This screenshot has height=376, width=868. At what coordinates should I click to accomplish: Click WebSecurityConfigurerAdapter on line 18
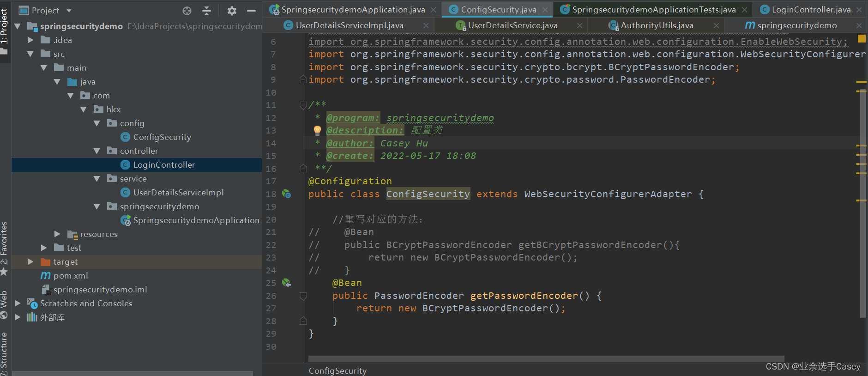(608, 194)
